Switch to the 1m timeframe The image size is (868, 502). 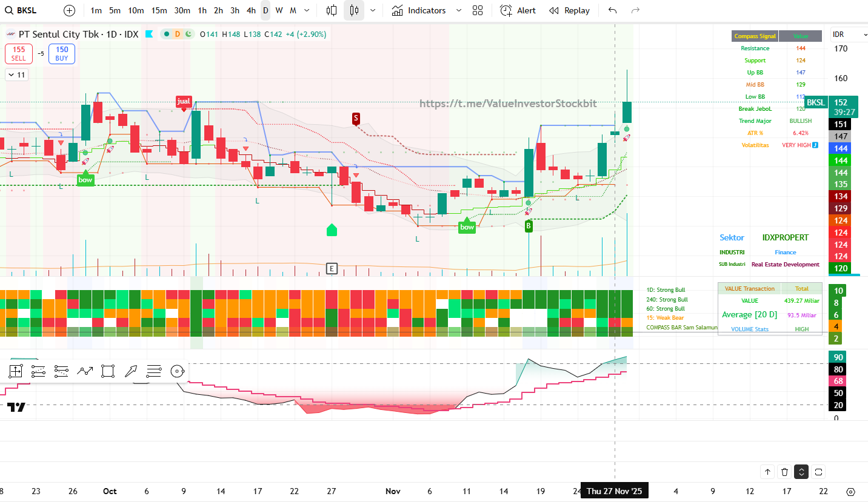pyautogui.click(x=96, y=10)
